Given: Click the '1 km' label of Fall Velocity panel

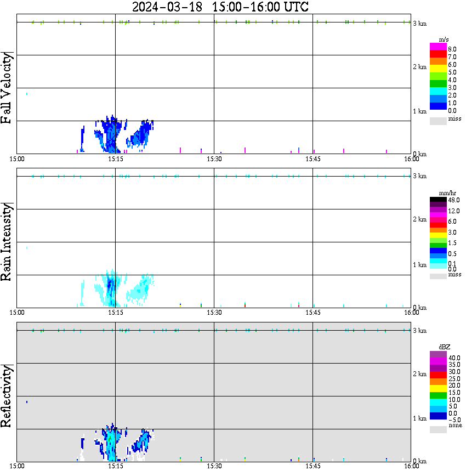Looking at the screenshot, I should coord(419,111).
